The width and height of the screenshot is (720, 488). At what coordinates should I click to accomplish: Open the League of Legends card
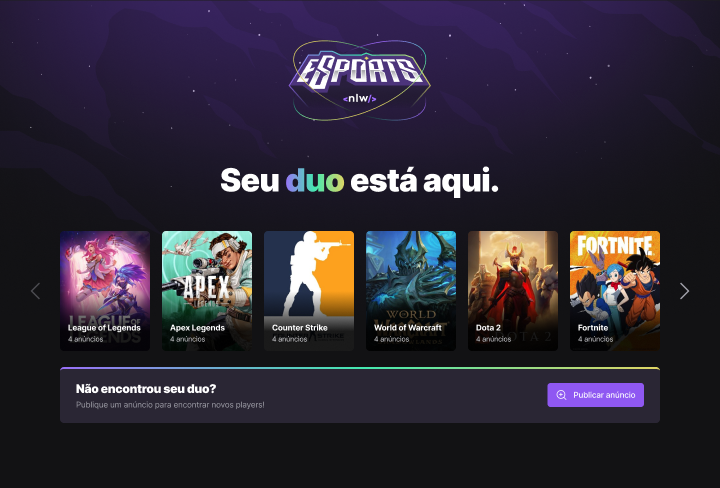point(105,291)
